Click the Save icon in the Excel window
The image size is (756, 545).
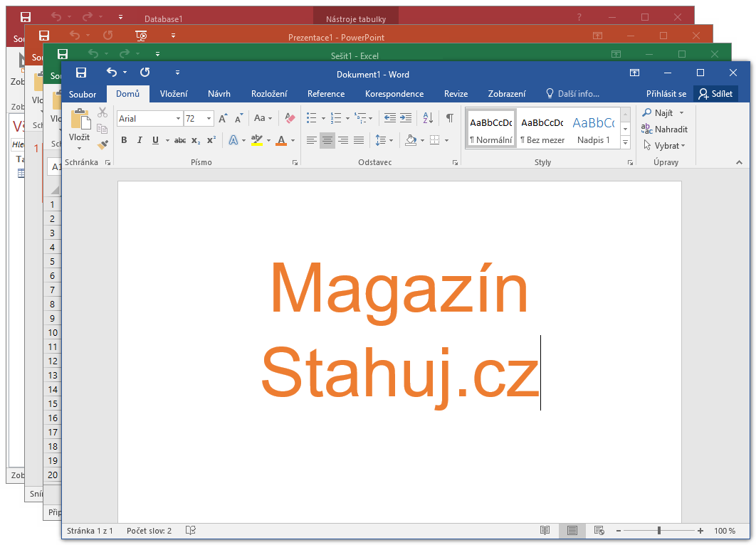click(x=63, y=54)
